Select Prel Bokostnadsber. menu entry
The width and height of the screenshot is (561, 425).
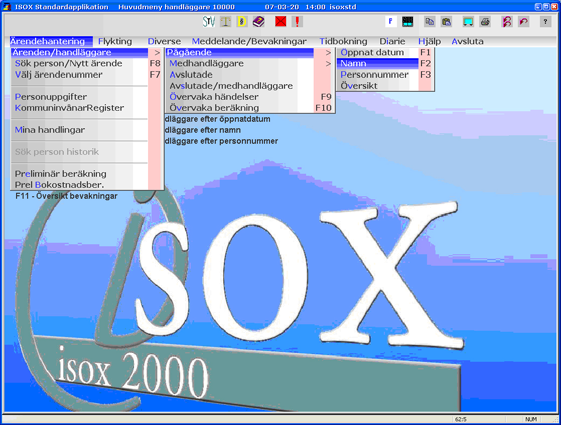[x=87, y=185]
